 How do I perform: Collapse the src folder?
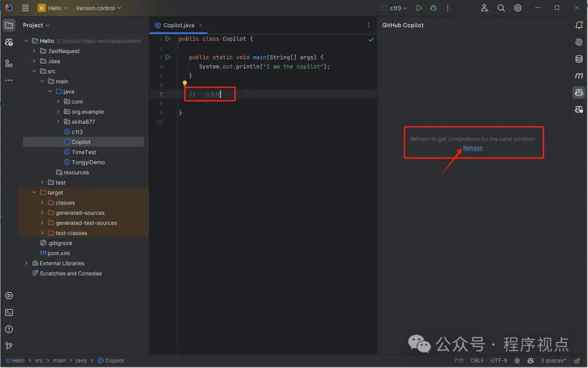(34, 71)
